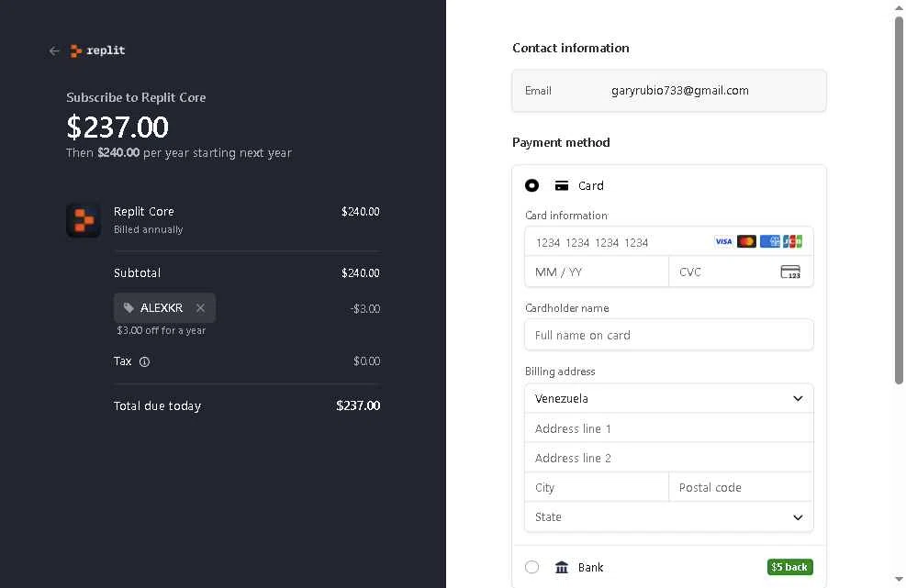Click the card number field
This screenshot has height=588, width=906.
point(620,242)
